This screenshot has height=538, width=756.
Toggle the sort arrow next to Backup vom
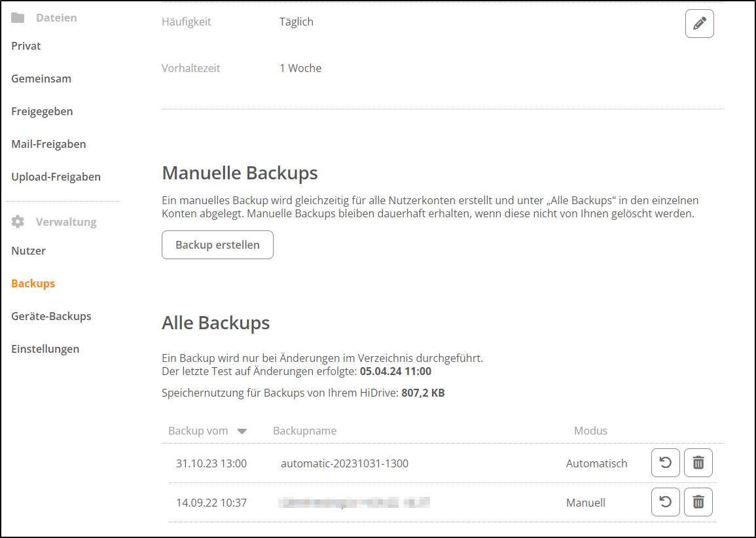click(x=242, y=431)
